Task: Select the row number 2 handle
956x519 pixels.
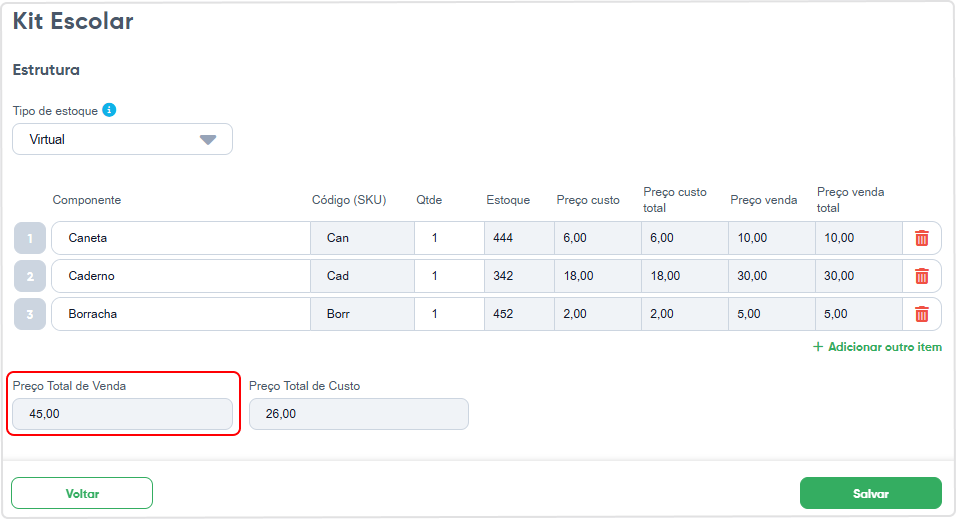Action: coord(30,276)
